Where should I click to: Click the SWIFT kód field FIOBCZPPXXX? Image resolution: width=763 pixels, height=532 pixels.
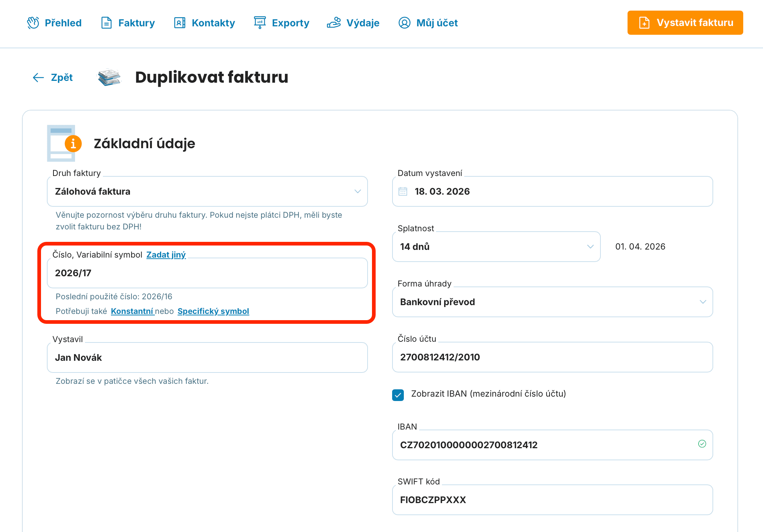click(x=552, y=500)
